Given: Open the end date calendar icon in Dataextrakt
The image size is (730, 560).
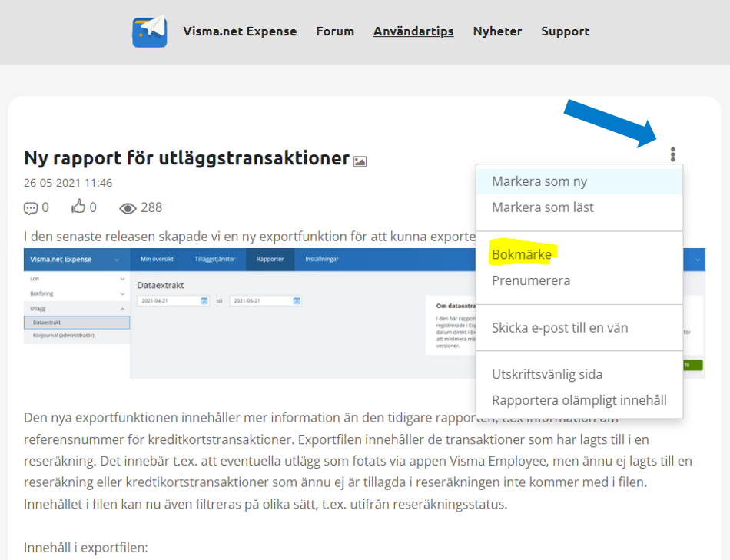Looking at the screenshot, I should 297,301.
